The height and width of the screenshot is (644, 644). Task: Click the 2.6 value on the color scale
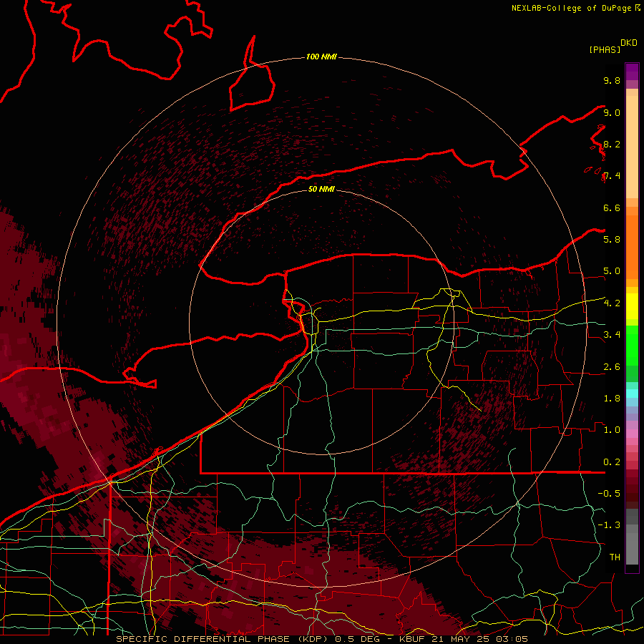(612, 367)
